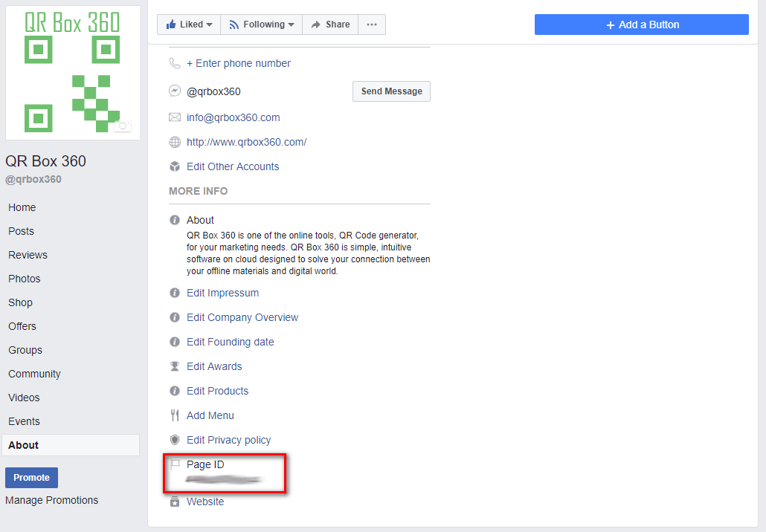Open the three-dots more options button
The height and width of the screenshot is (532, 766).
pos(372,25)
